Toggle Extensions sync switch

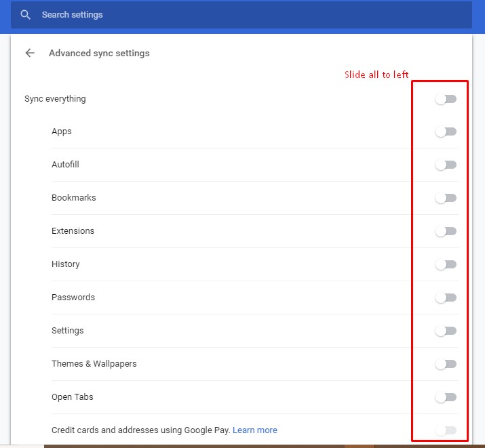tap(446, 231)
